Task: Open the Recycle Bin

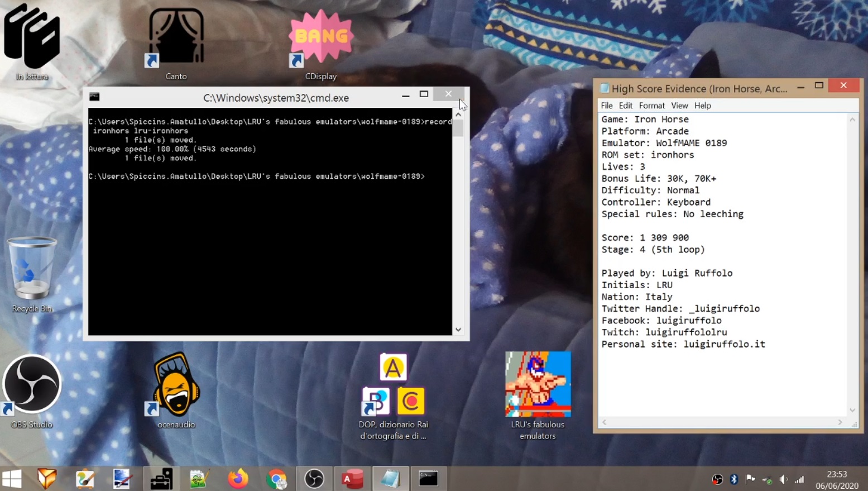Action: tap(32, 269)
